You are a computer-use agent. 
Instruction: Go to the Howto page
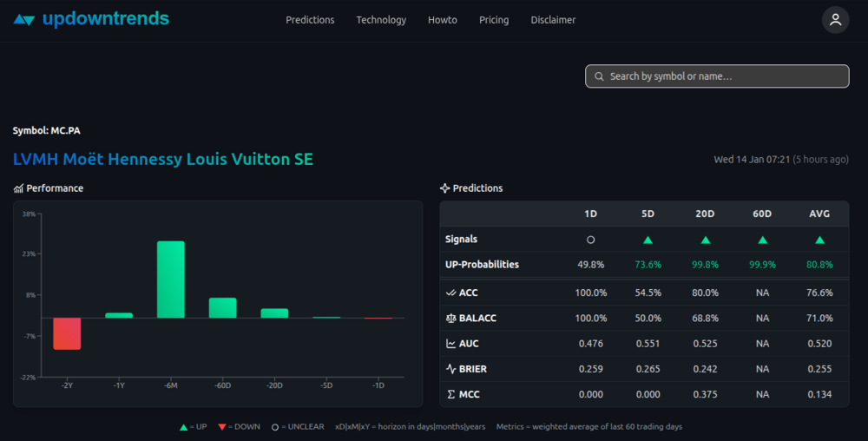(x=443, y=20)
